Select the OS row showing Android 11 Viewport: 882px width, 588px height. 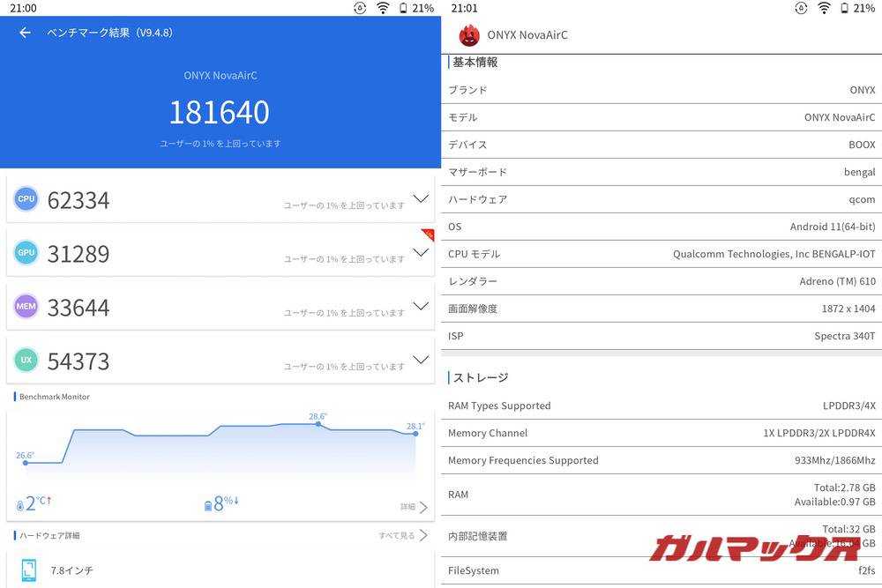point(661,227)
